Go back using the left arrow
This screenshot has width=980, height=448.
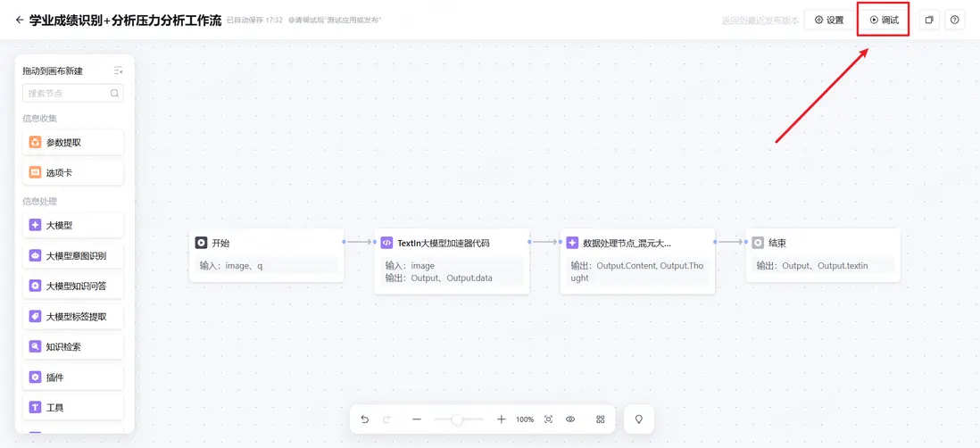(20, 20)
